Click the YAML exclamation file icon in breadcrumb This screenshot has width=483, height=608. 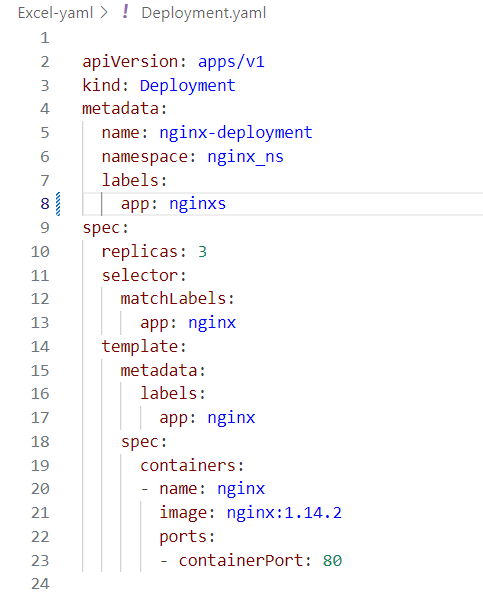click(x=125, y=12)
